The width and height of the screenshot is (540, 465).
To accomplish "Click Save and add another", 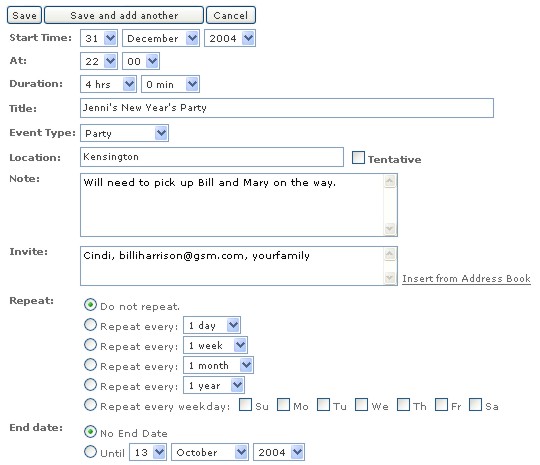I will [x=124, y=16].
